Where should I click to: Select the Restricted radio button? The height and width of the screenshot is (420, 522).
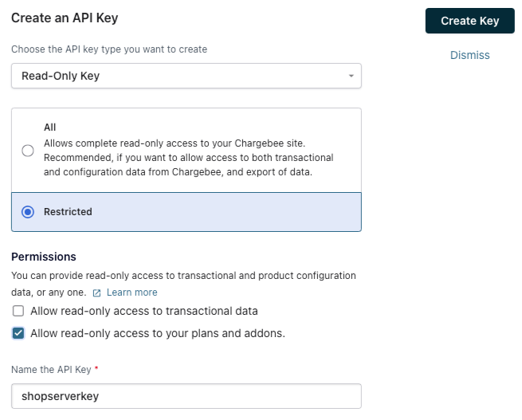coord(28,212)
